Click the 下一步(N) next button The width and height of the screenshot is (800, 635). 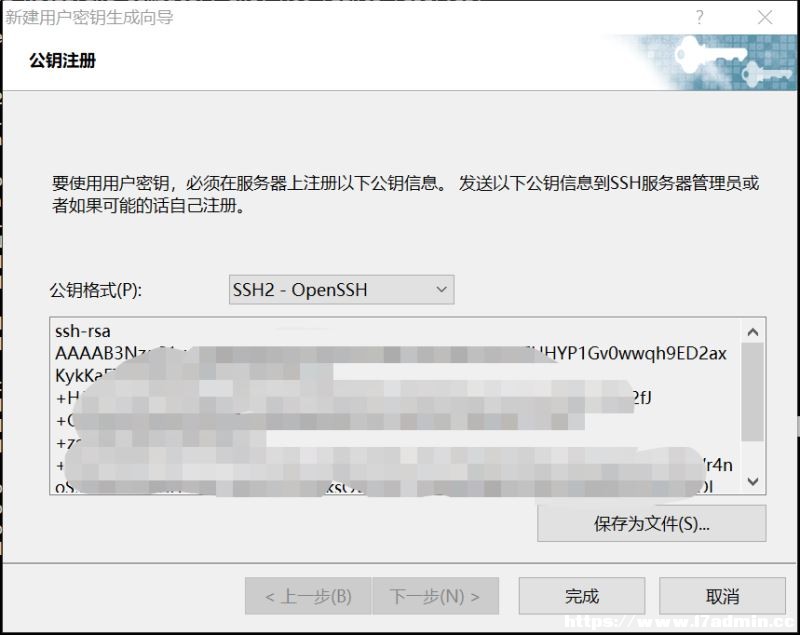pos(435,596)
